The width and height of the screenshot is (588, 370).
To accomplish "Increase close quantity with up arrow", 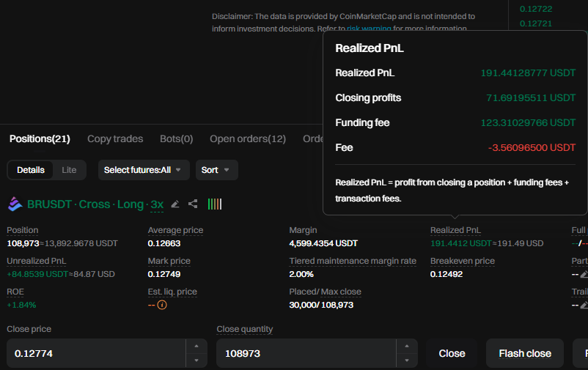I will 407,346.
